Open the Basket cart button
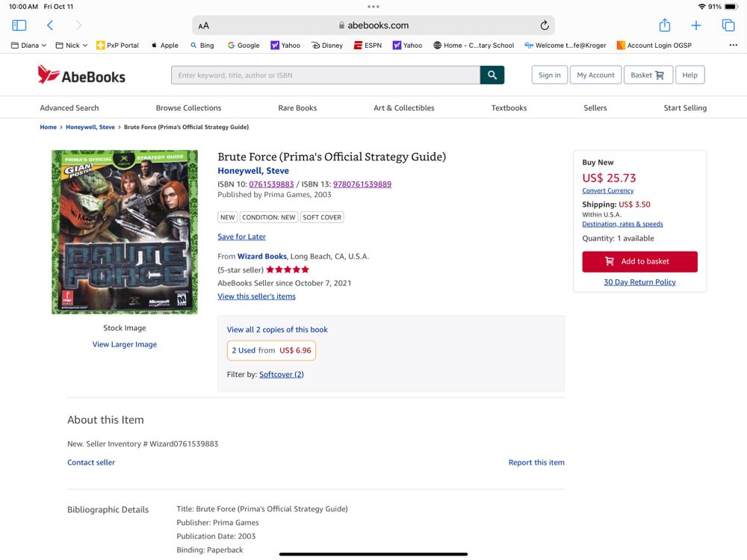This screenshot has height=560, width=747. tap(648, 75)
